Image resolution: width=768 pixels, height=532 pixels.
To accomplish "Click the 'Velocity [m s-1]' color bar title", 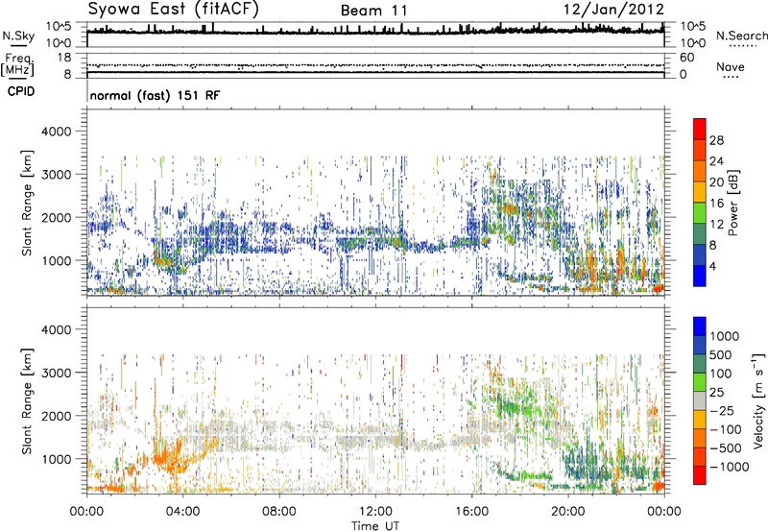I will point(758,400).
